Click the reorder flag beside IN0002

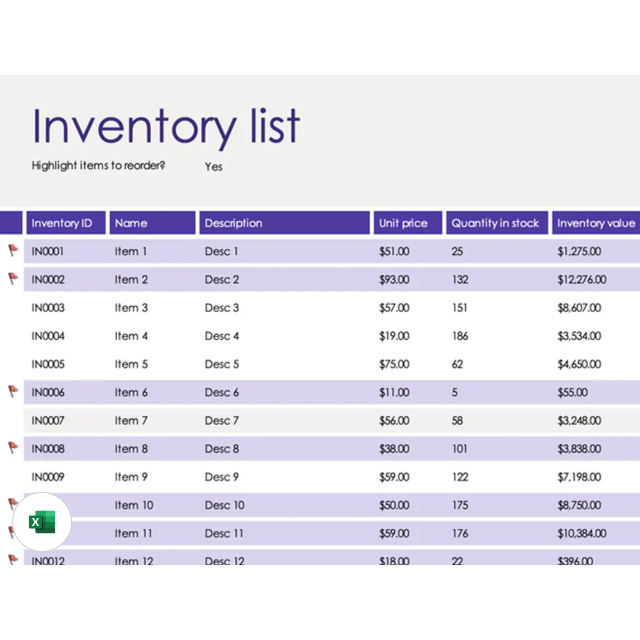[13, 278]
